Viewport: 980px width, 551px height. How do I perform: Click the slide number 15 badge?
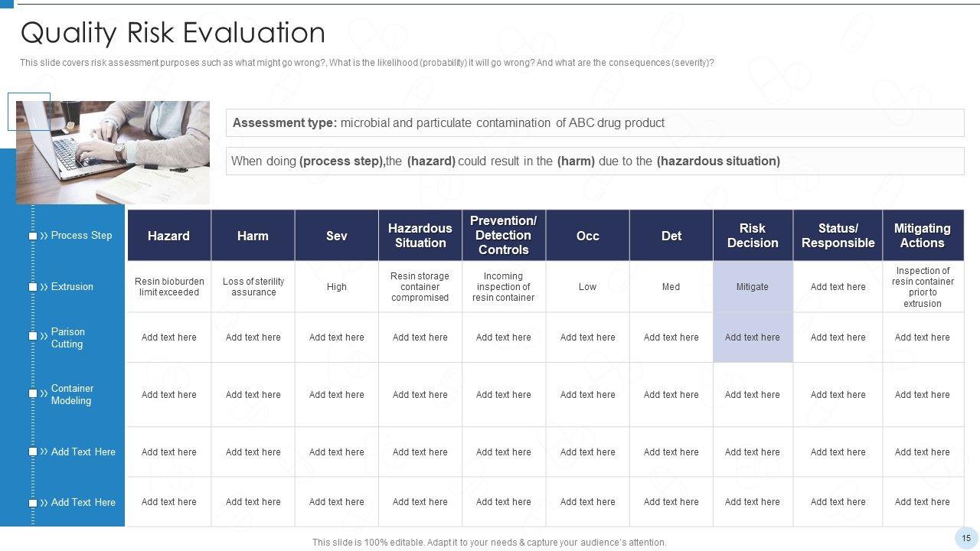[966, 538]
